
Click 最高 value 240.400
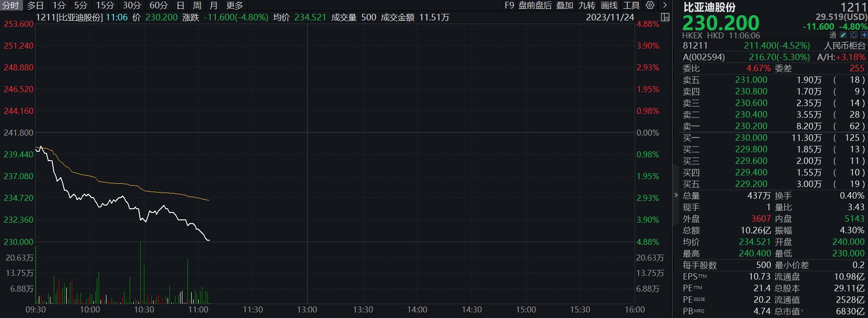point(755,254)
